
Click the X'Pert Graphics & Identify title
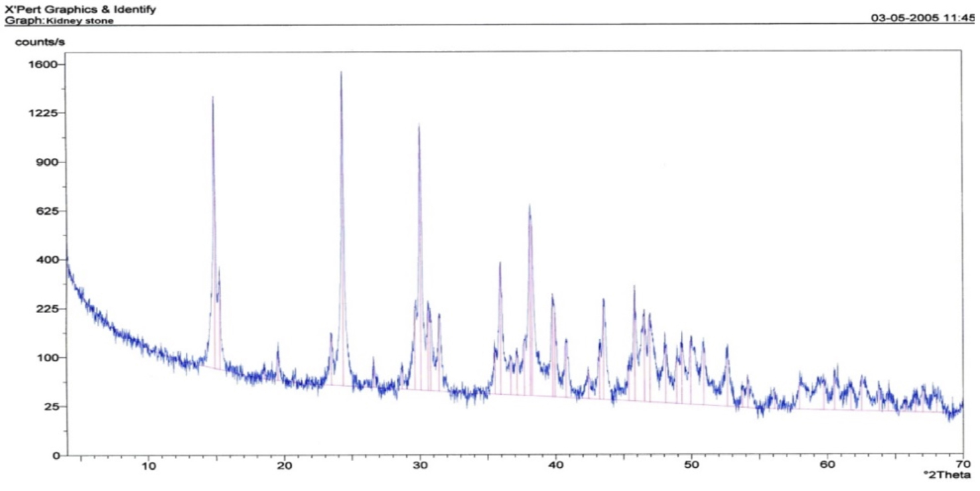81,9
